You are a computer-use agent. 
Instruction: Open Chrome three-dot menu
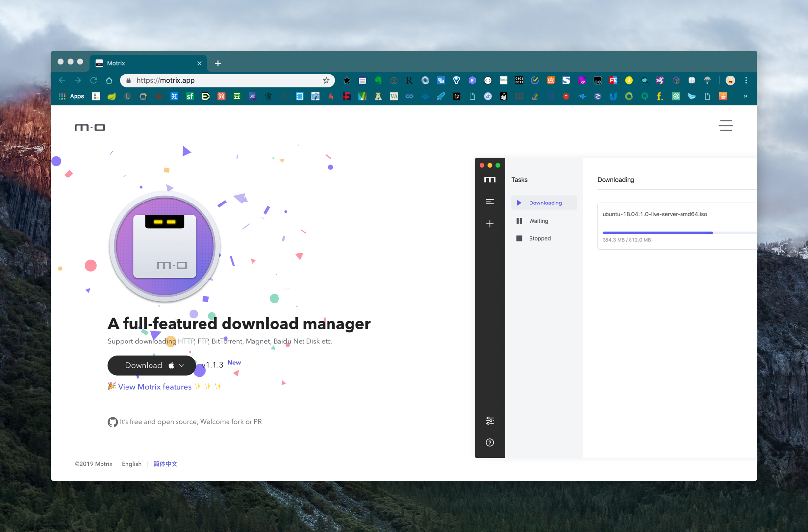[746, 80]
